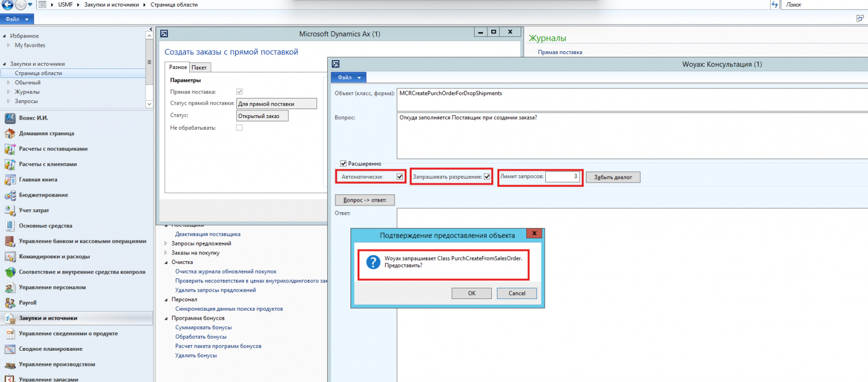Viewport: 868px width, 382px height.
Task: Click the Вопрос text field
Action: pyautogui.click(x=632, y=136)
